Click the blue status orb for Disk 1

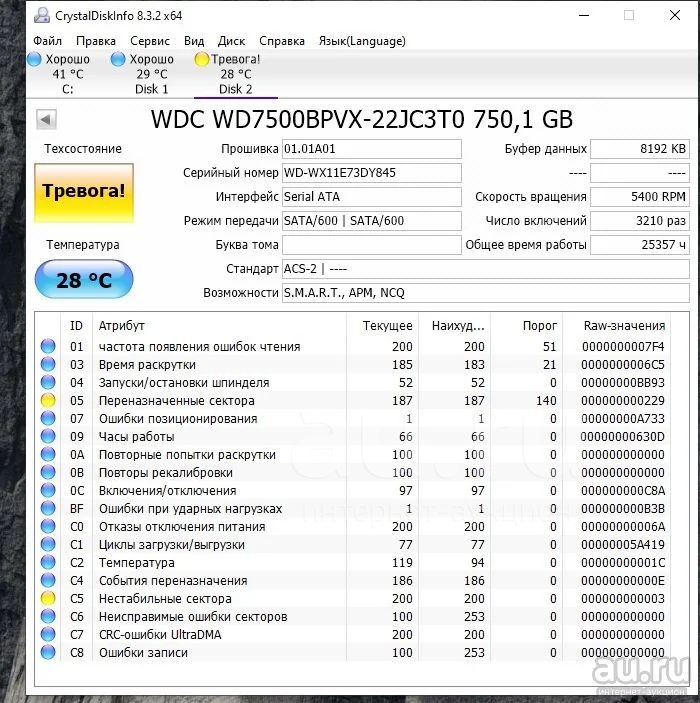click(x=118, y=59)
